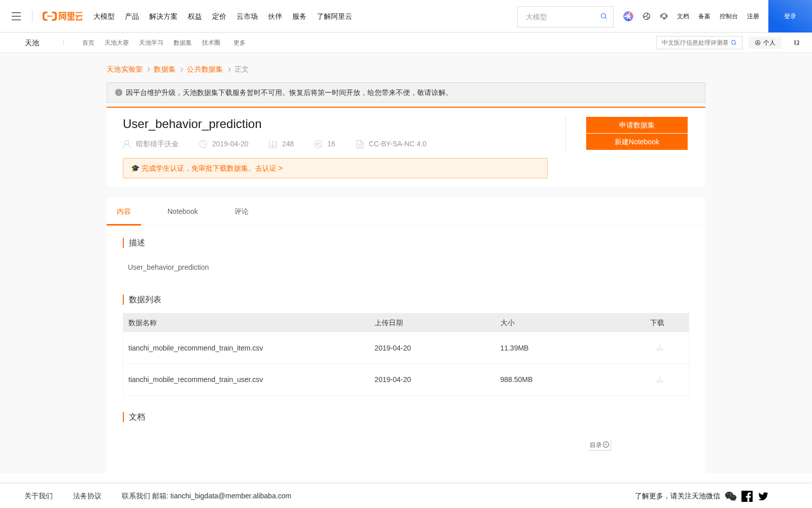Click the 注册 link
812x508 pixels.
[x=753, y=16]
